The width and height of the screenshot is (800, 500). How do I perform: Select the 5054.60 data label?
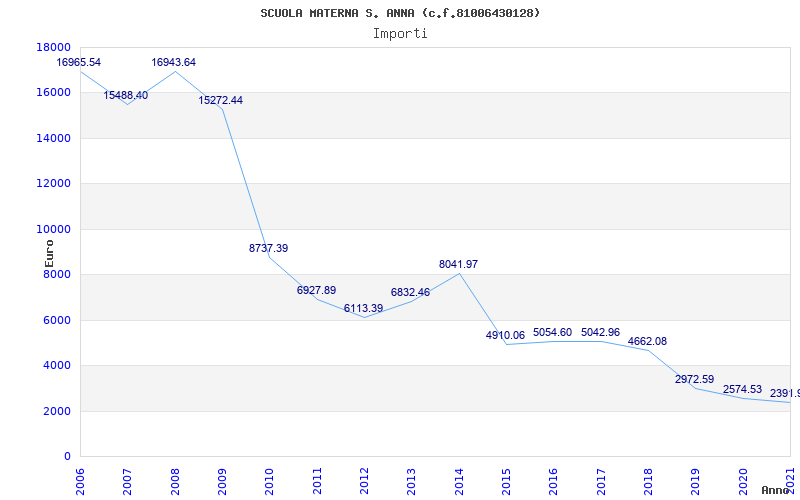click(x=553, y=332)
